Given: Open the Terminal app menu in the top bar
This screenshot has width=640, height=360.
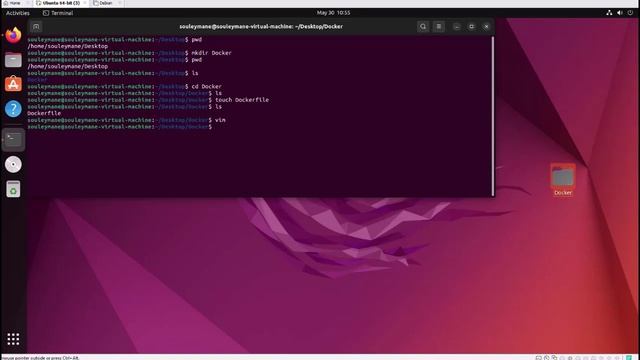Looking at the screenshot, I should [58, 13].
